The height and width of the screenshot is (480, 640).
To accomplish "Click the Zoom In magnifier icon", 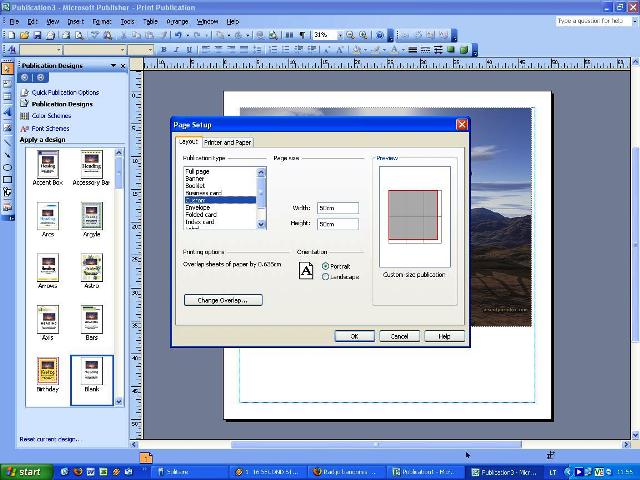I will [x=365, y=35].
